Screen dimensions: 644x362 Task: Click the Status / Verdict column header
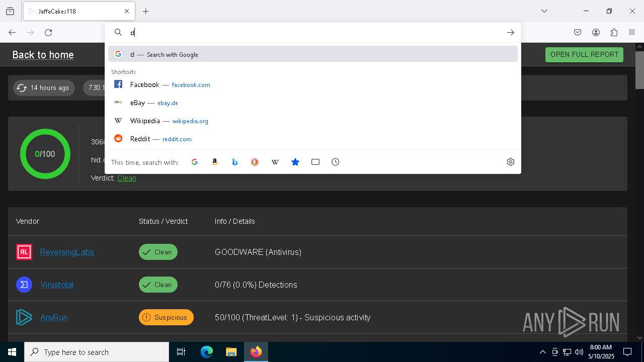click(163, 221)
